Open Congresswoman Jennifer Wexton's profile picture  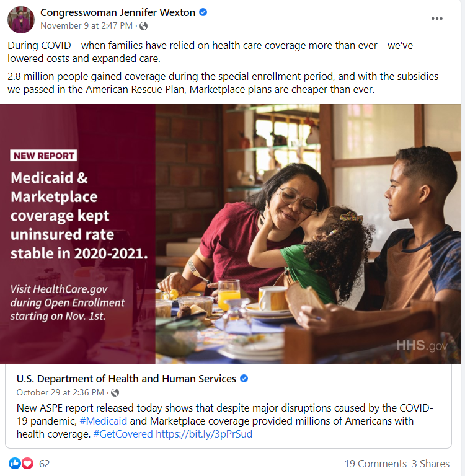pyautogui.click(x=20, y=19)
